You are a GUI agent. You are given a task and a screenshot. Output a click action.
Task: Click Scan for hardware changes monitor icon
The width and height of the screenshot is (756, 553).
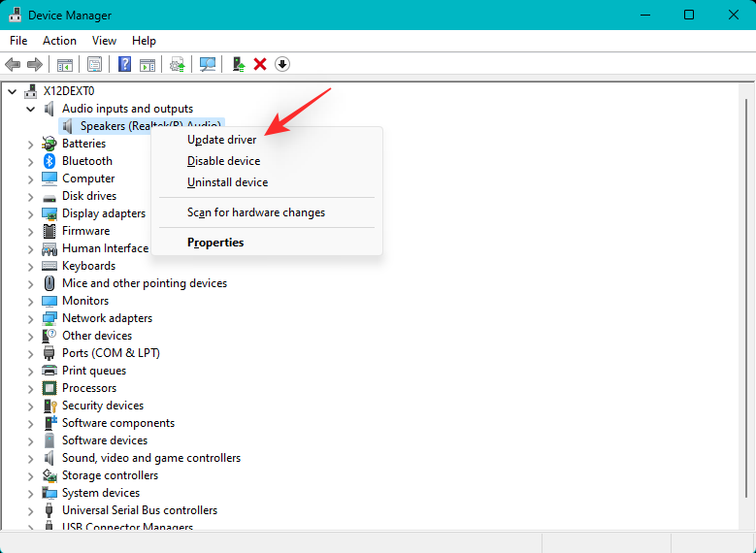[208, 64]
